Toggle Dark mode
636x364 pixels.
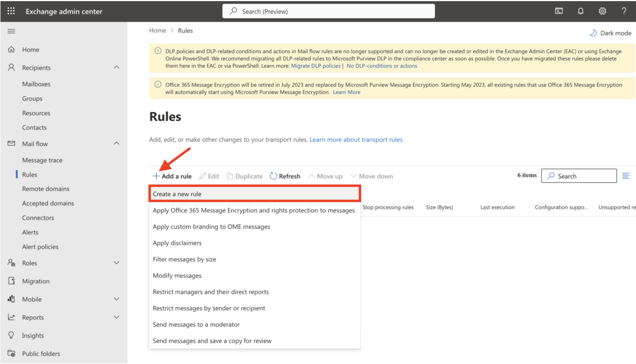(x=610, y=33)
